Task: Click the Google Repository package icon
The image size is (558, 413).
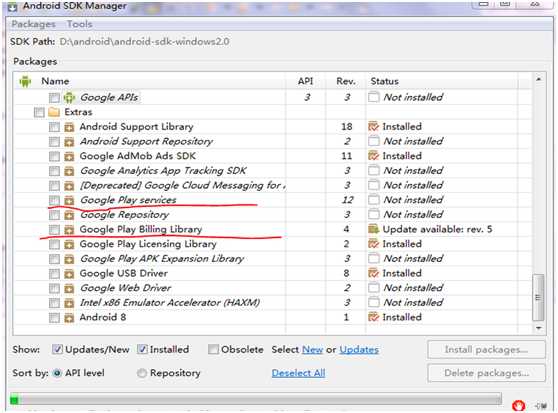Action: click(x=69, y=215)
